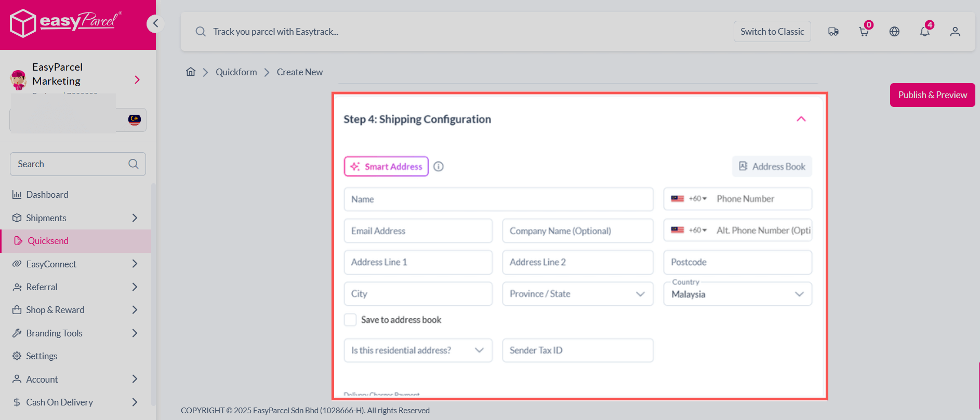The height and width of the screenshot is (420, 980).
Task: Click the Shop & Reward bag icon
Action: [17, 310]
